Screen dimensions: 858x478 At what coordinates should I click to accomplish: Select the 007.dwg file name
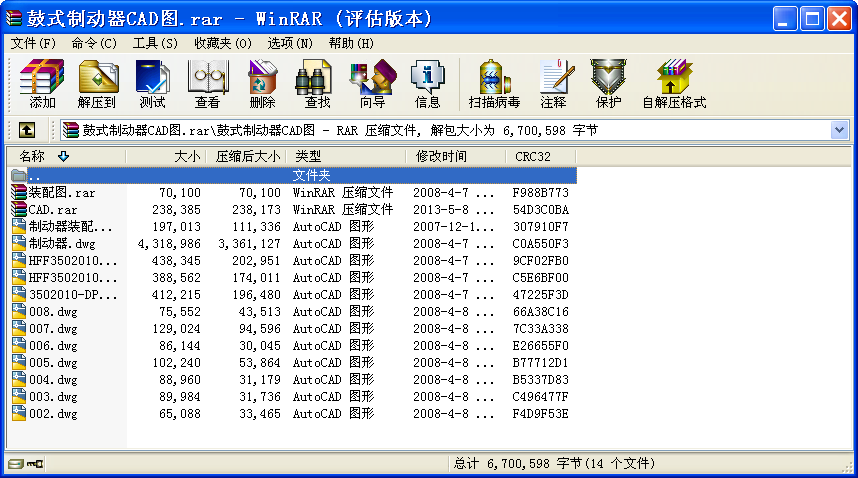[x=53, y=329]
